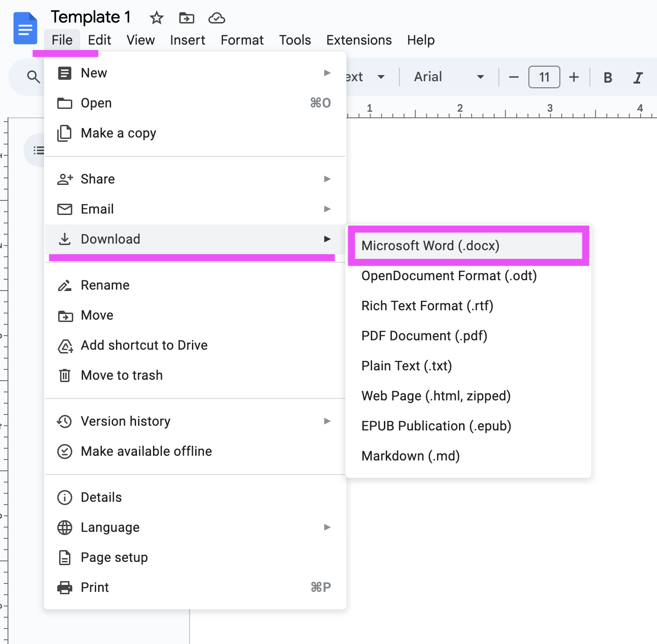Screen dimensions: 657x644
Task: Open the Extensions menu
Action: click(359, 40)
